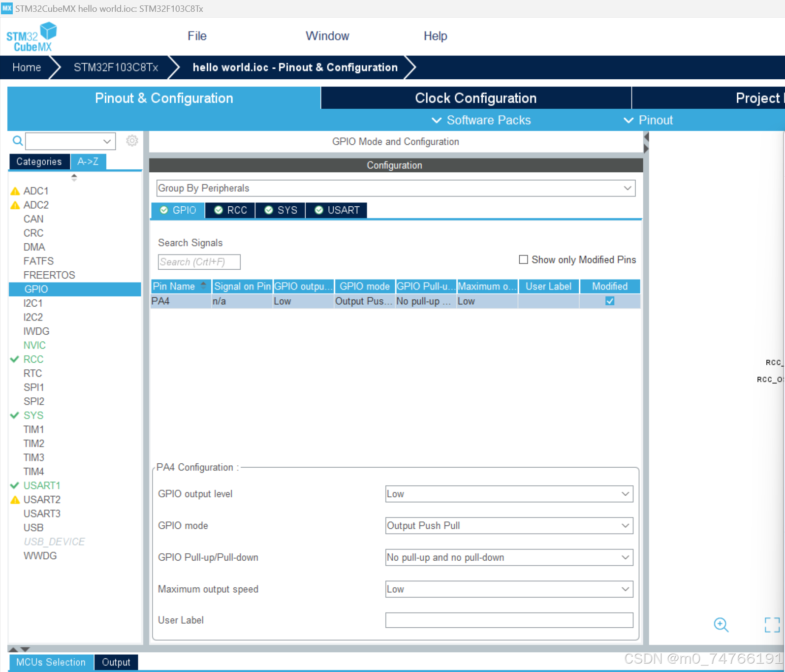
Task: Click the sort arrow on Pin Name column
Action: click(203, 286)
